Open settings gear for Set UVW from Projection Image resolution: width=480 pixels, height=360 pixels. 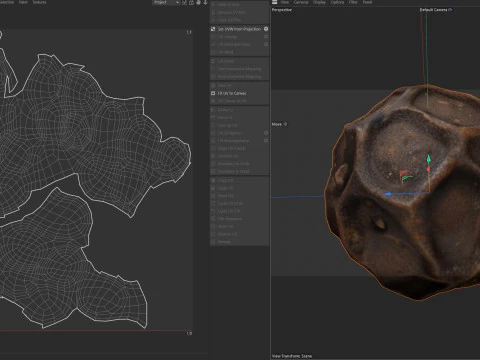point(266,29)
